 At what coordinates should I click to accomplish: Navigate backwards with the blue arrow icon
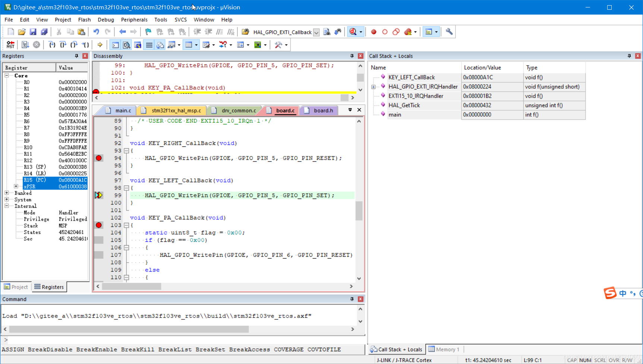click(122, 32)
